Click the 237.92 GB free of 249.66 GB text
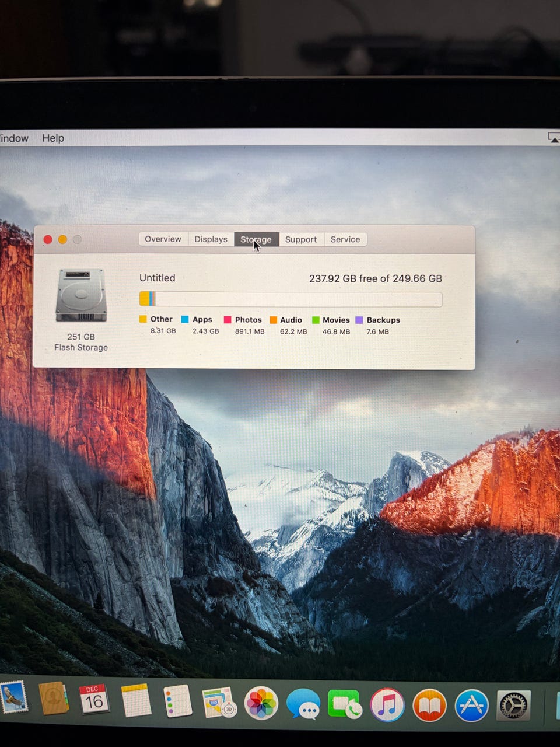Screen dimensions: 560x747 click(376, 278)
